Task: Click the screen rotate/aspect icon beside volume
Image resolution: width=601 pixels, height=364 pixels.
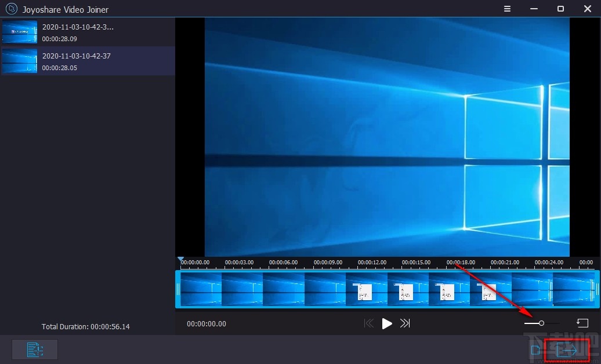Action: point(582,323)
